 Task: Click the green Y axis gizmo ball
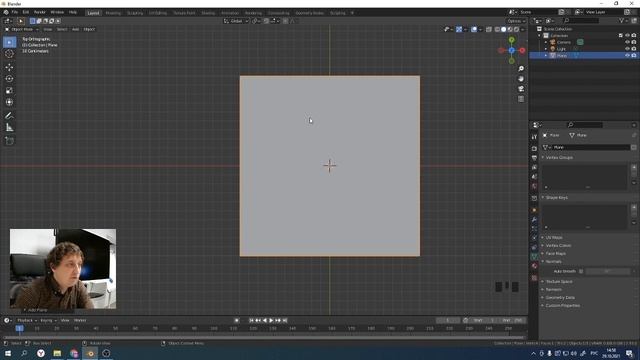pyautogui.click(x=511, y=40)
